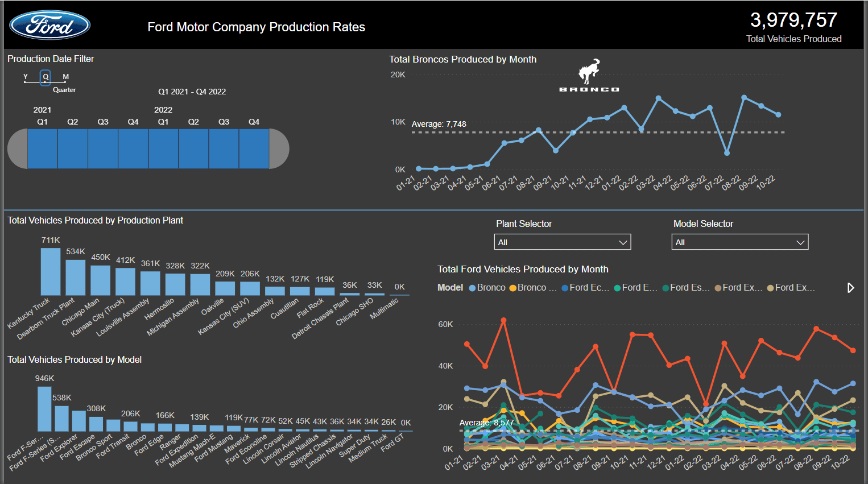The image size is (868, 484).
Task: Click the 'Q1 2021 - Q4 2022' range text
Action: click(192, 92)
